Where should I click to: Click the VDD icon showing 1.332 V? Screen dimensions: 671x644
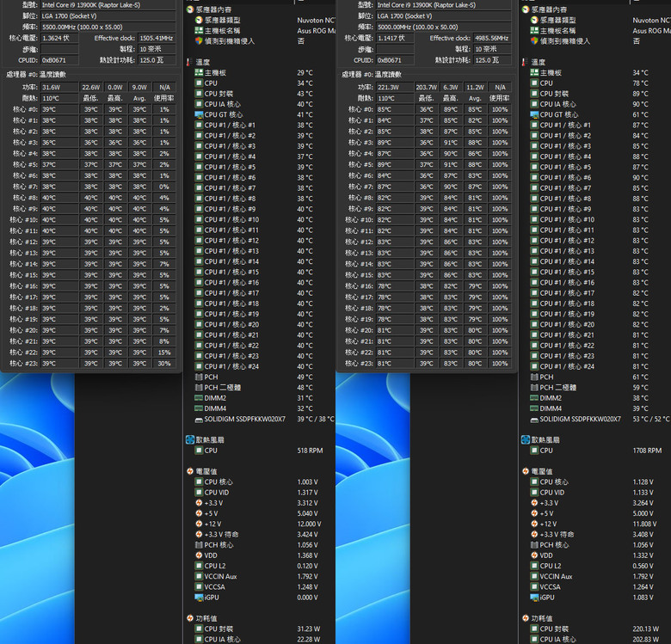tap(534, 555)
